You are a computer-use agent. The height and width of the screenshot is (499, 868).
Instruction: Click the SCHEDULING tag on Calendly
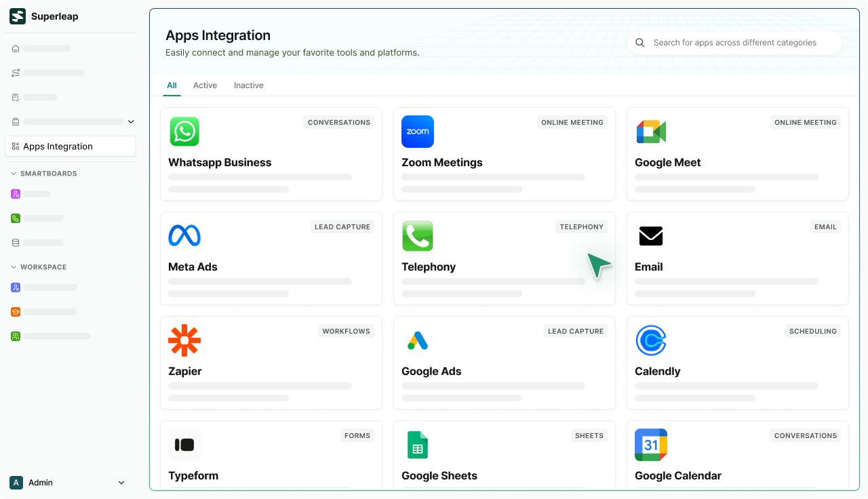(x=813, y=332)
